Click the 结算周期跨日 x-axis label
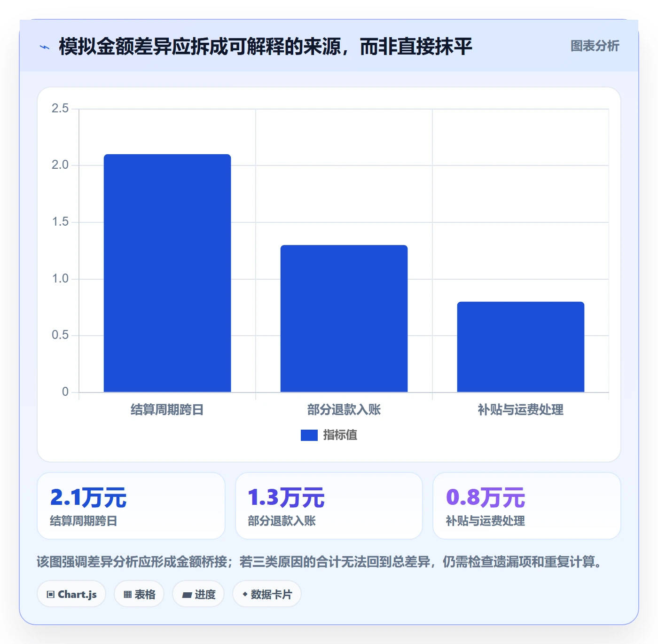The width and height of the screenshot is (658, 644). click(167, 410)
